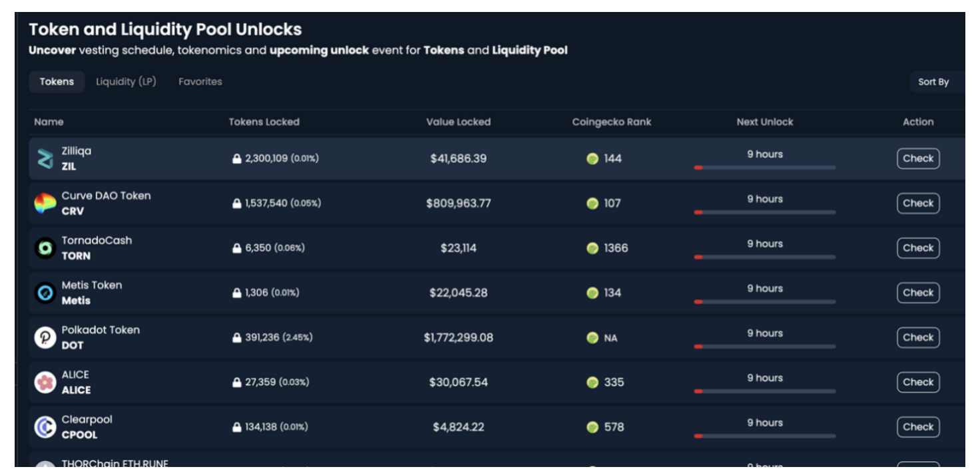Viewport: 980px width, 475px height.
Task: Click 2,300,109 tokens locked amount
Action: [x=266, y=159]
